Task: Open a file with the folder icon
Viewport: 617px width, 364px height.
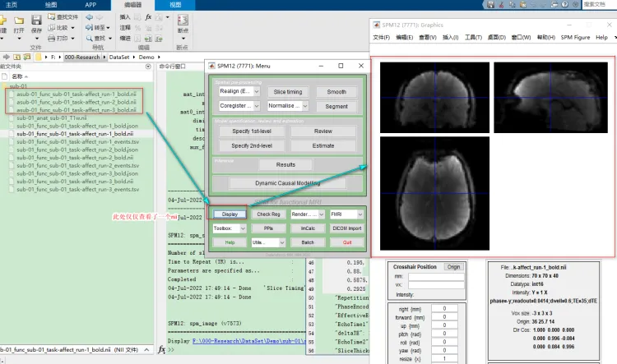Action: pos(18,21)
